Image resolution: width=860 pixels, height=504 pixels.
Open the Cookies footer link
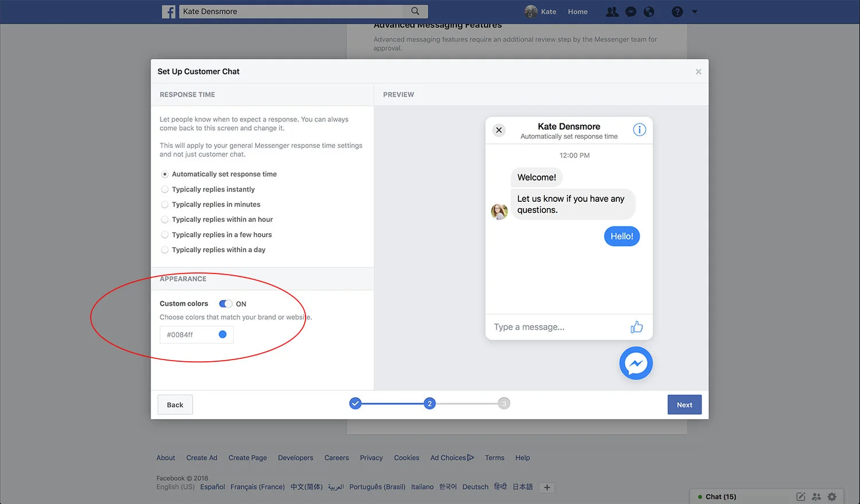406,458
